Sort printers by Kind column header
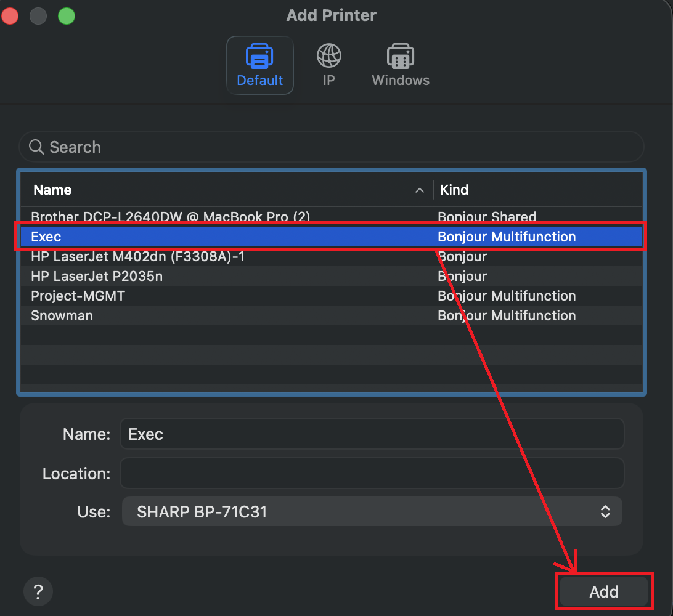 click(454, 190)
